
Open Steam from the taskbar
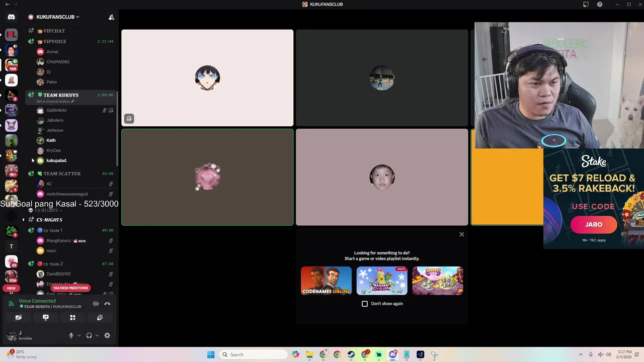[x=351, y=354]
